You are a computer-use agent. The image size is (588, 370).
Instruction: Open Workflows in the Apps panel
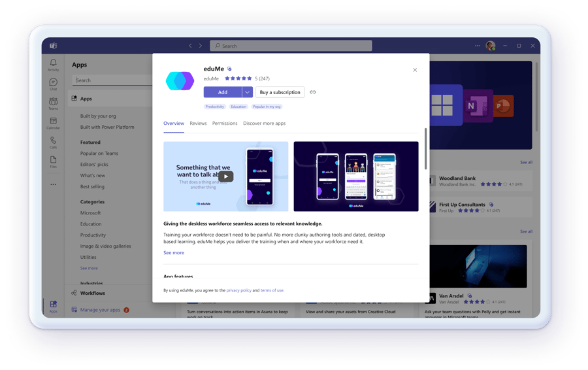click(x=92, y=293)
